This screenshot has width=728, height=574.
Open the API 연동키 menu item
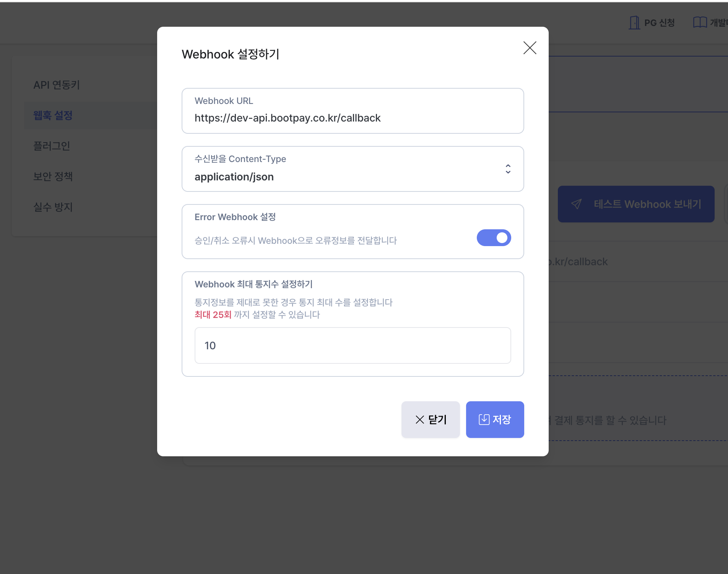pyautogui.click(x=57, y=85)
